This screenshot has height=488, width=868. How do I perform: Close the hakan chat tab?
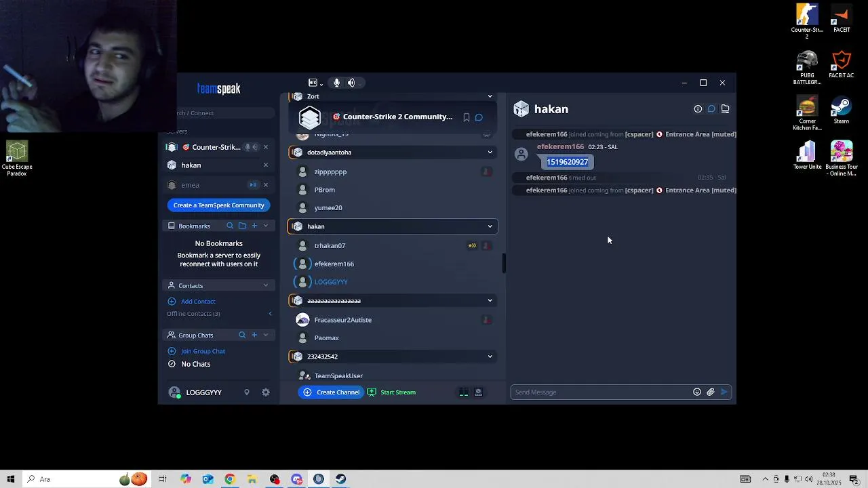[x=265, y=165]
